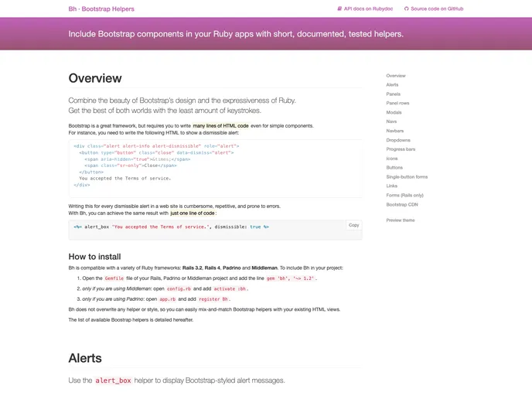532x396 pixels.
Task: Click 'You accepted the Terms of service.' HTML line
Action: [125, 179]
